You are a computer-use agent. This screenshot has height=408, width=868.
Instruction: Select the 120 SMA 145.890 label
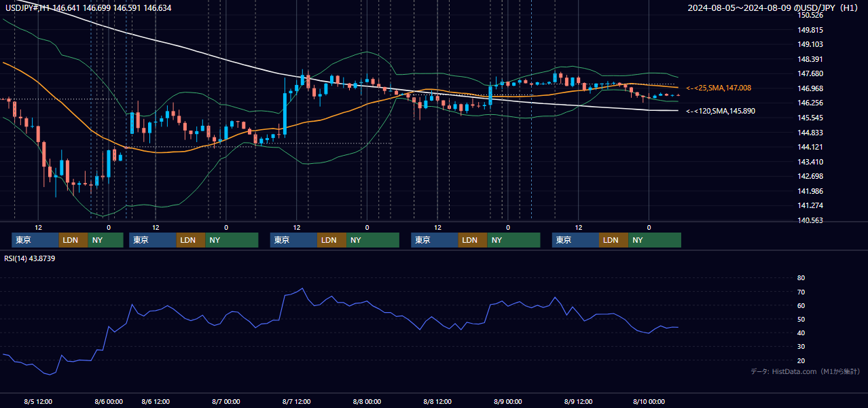click(x=721, y=111)
